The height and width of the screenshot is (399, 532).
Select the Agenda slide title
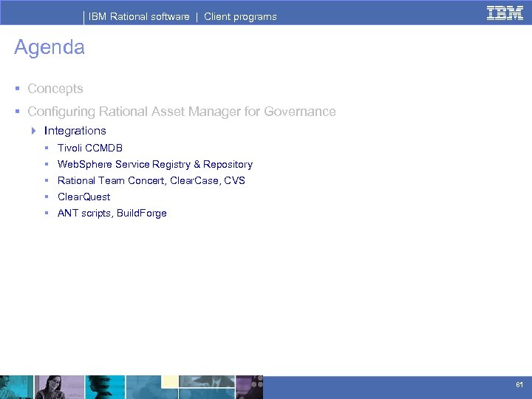(50, 47)
